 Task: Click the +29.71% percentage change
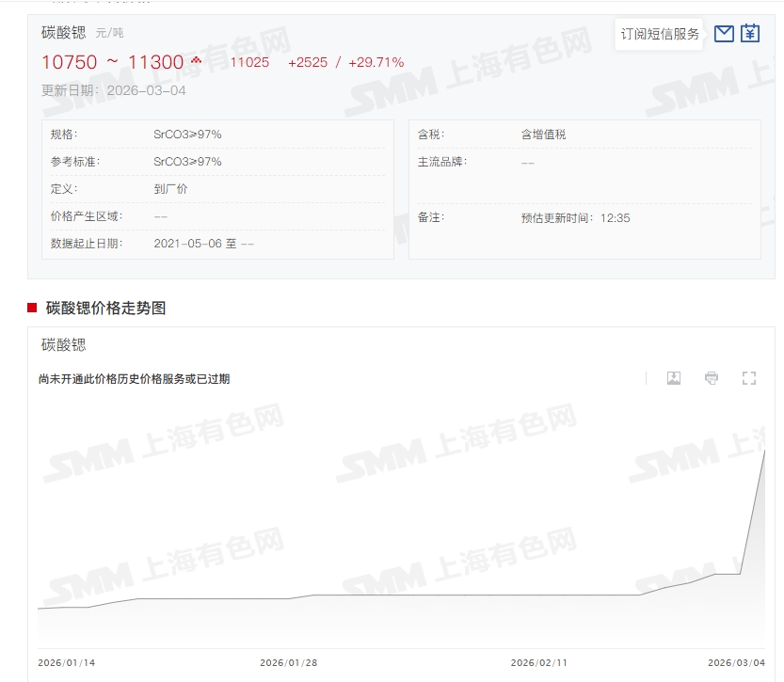tap(376, 62)
